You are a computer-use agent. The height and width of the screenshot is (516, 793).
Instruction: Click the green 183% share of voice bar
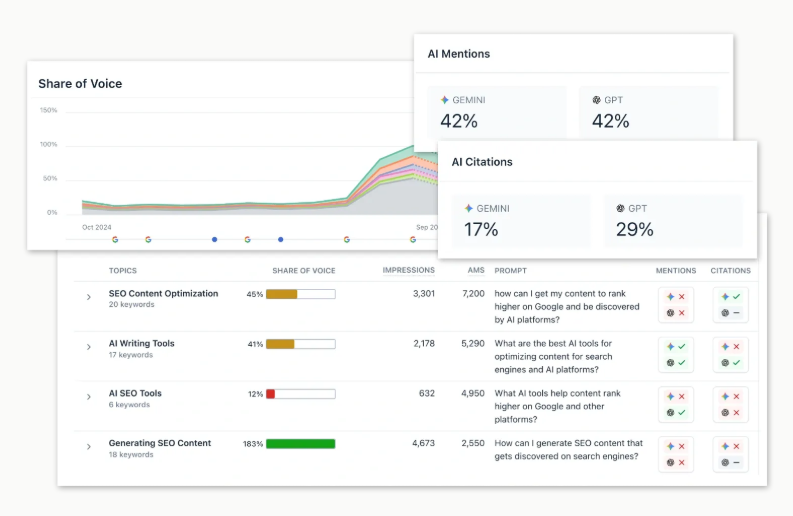[x=300, y=444]
